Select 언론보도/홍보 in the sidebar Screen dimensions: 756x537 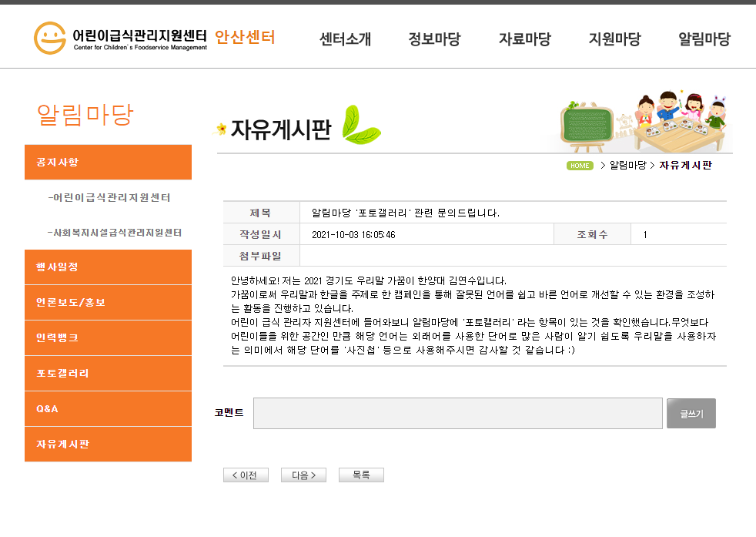coord(108,302)
